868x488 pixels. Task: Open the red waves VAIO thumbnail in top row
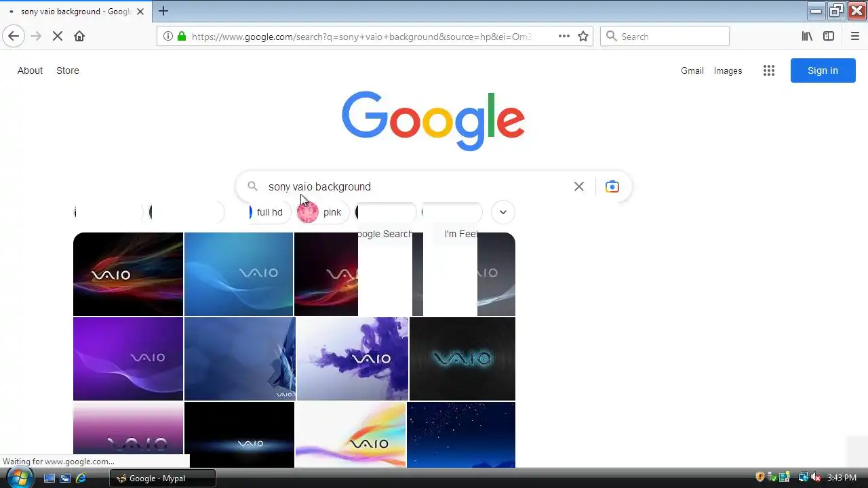326,274
